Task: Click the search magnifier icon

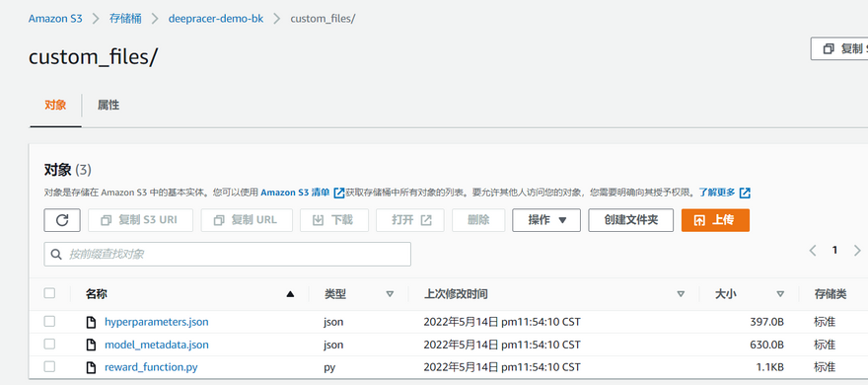Action: 56,255
